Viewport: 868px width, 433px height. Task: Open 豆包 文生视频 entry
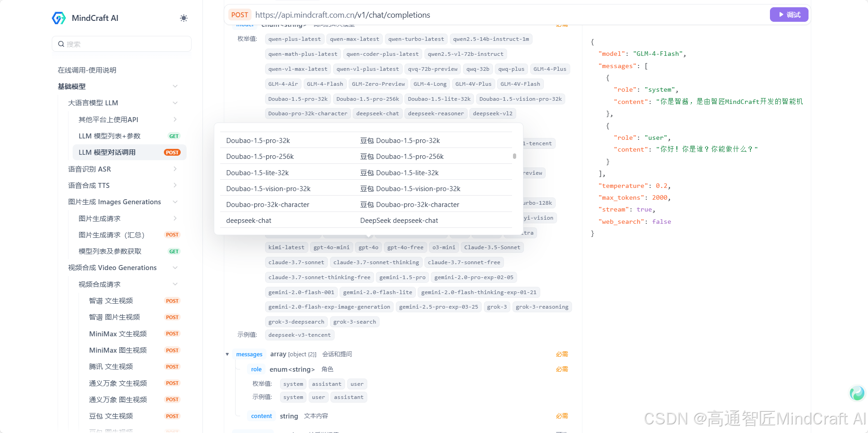(135, 416)
